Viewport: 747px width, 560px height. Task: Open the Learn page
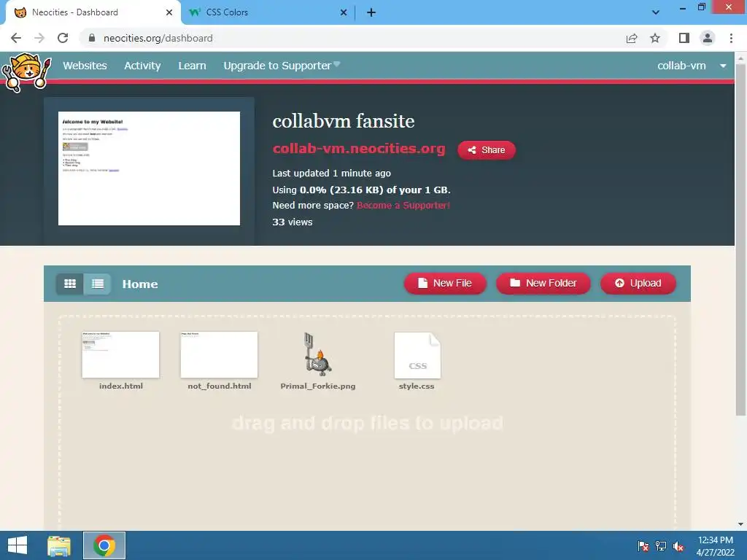192,66
